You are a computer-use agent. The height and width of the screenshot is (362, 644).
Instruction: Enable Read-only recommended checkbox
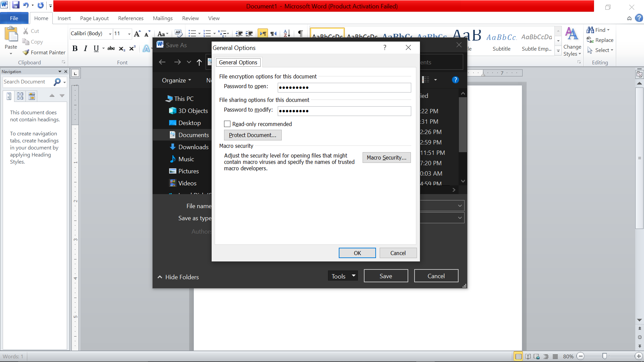coord(227,124)
